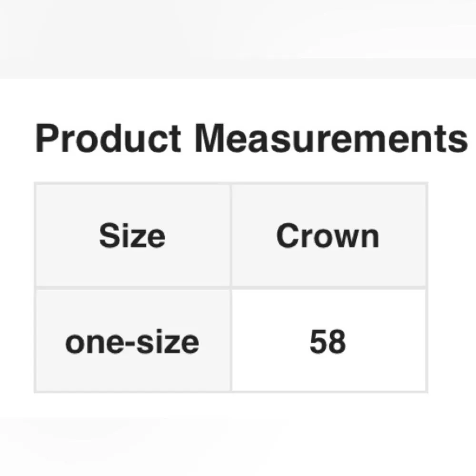Click the 58 crown measurement value
Screen dimensions: 476x476
[x=328, y=342]
